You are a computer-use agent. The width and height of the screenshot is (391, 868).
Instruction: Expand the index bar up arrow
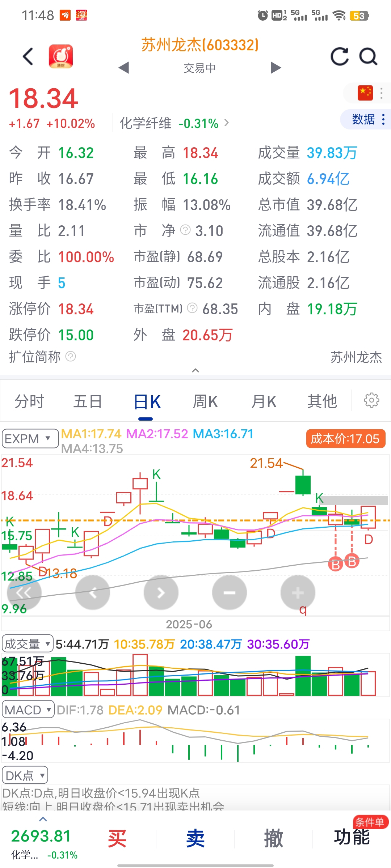click(43, 819)
